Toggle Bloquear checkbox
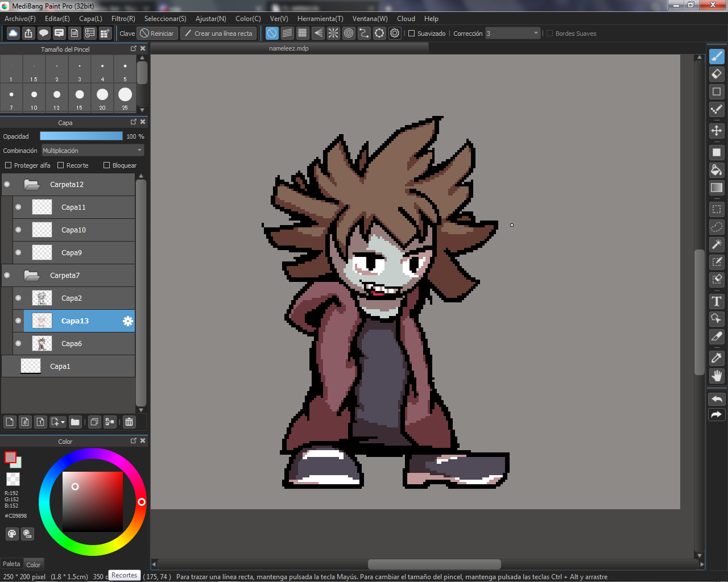The height and width of the screenshot is (582, 728). click(x=106, y=165)
